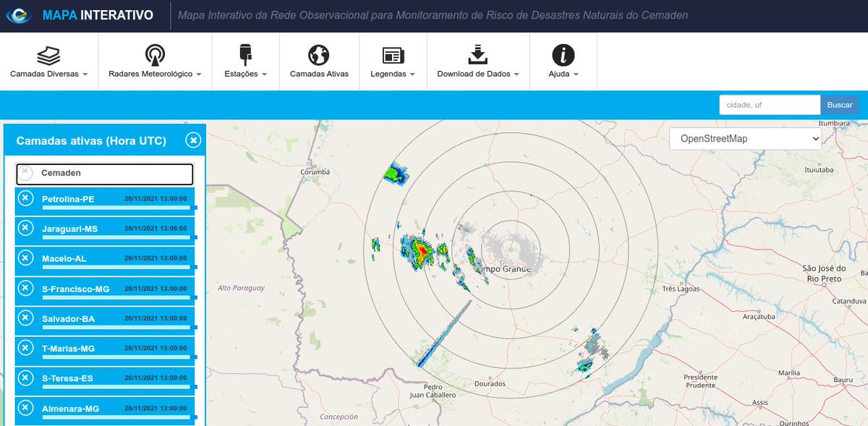Screen dimensions: 868x426
Task: Click the Dourados map label
Action: click(x=490, y=384)
